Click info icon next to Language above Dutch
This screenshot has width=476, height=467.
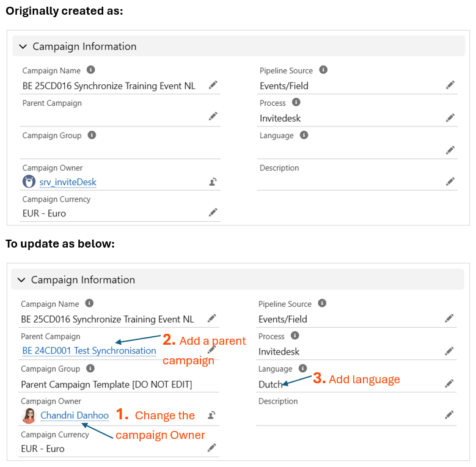(x=302, y=369)
